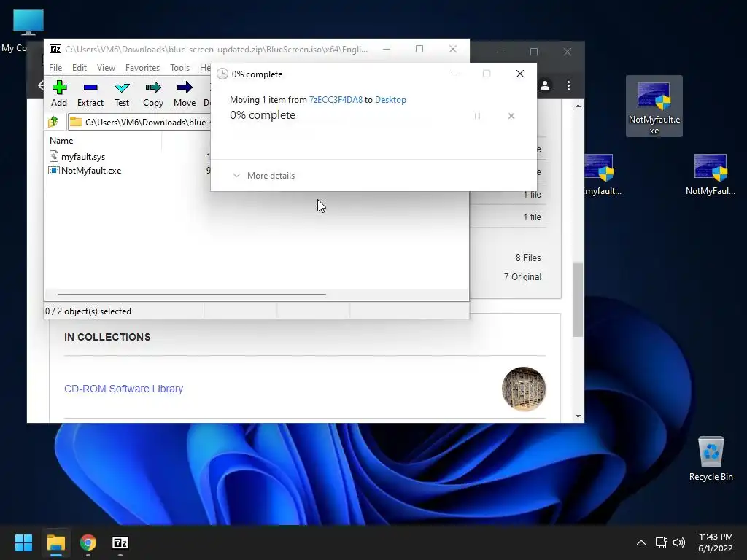Open the clock and date flyout

coord(716,542)
